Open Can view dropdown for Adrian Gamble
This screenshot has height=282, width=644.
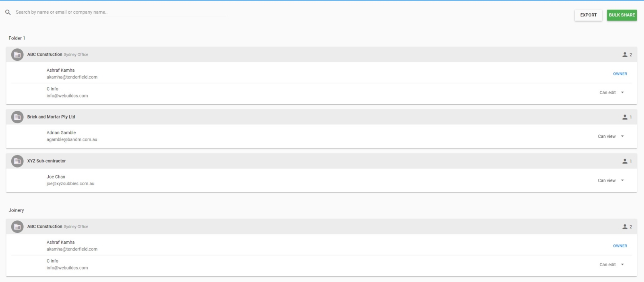tap(611, 137)
